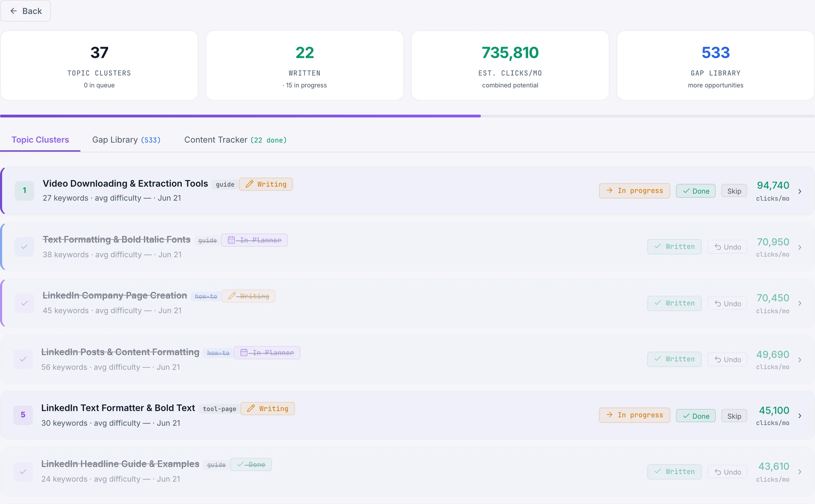The width and height of the screenshot is (815, 504).
Task: Open the 533 Gap Library stat card
Action: (x=716, y=66)
